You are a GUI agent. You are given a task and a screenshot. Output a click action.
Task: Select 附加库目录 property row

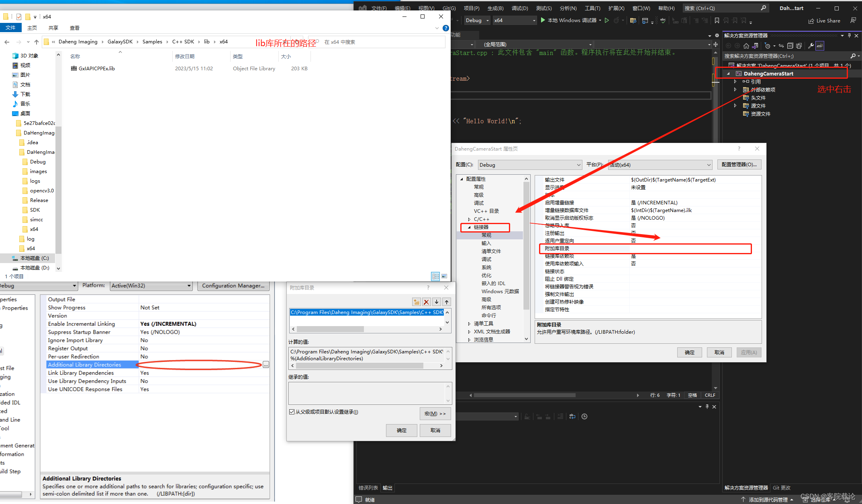coord(645,249)
